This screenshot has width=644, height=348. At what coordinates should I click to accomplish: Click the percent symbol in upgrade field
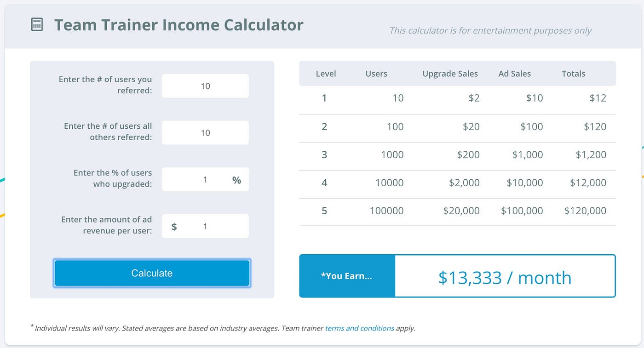[236, 180]
